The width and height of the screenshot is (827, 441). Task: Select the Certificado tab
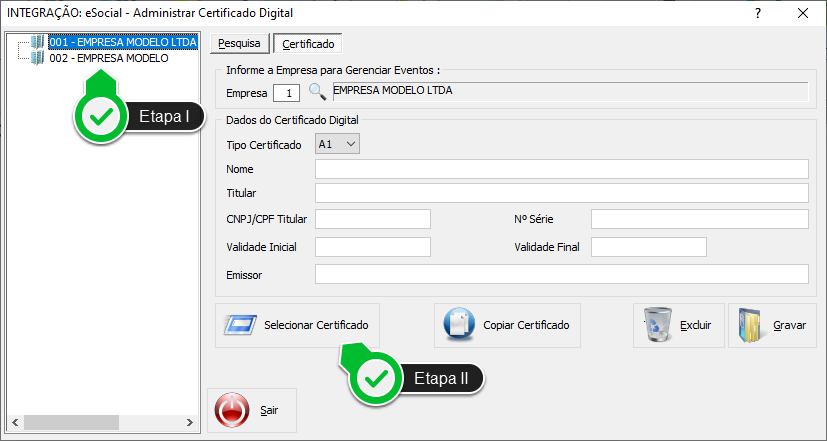[x=308, y=44]
